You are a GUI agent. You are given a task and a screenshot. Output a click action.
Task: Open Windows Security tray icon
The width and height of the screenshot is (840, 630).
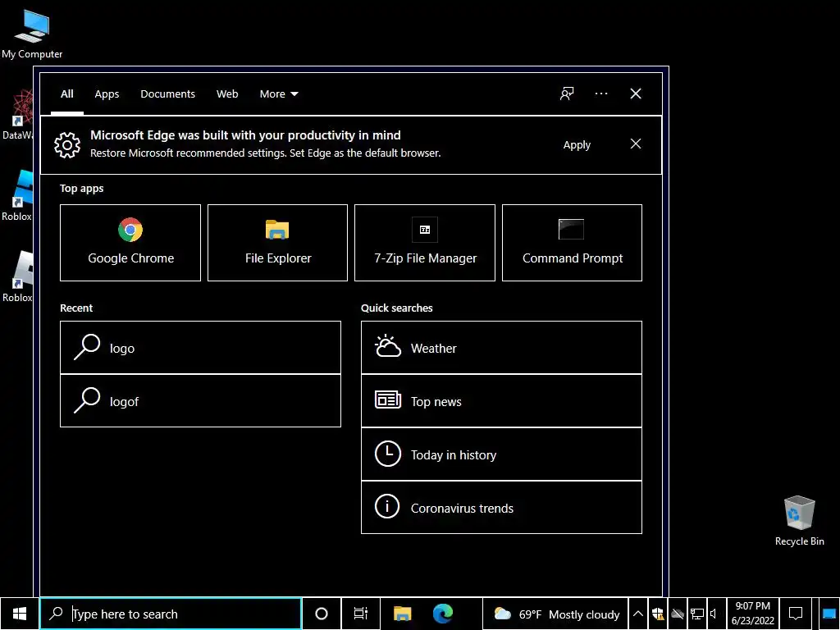coord(658,614)
